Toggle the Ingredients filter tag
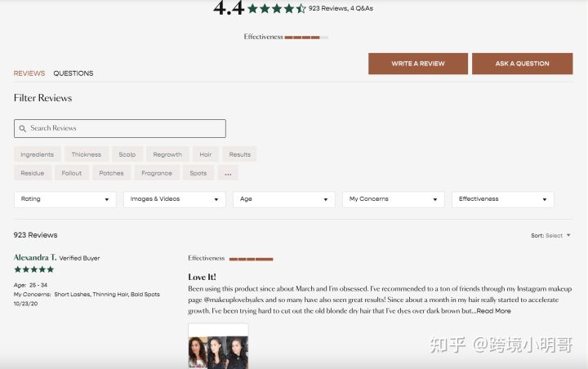 (x=37, y=154)
